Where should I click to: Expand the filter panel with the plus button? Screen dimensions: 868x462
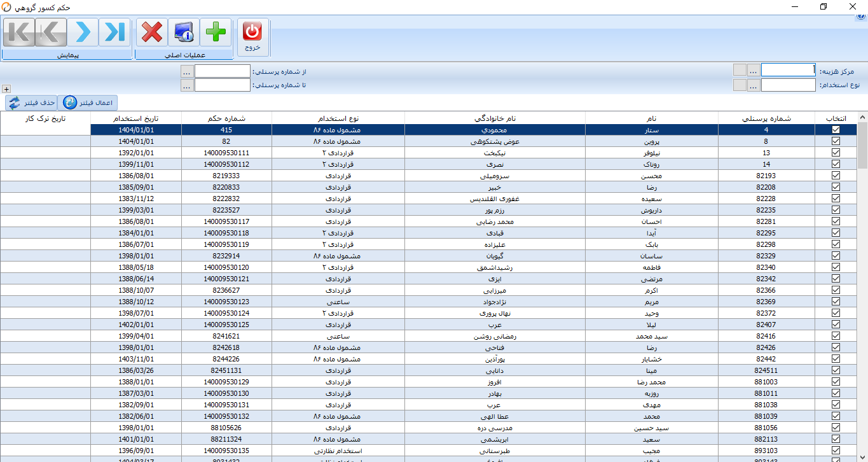[6, 89]
